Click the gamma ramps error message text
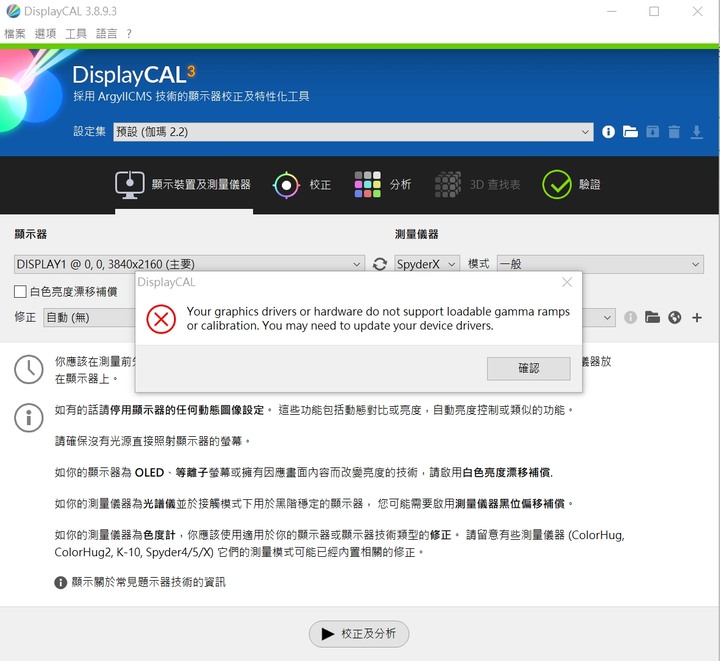This screenshot has width=720, height=661. pos(378,319)
